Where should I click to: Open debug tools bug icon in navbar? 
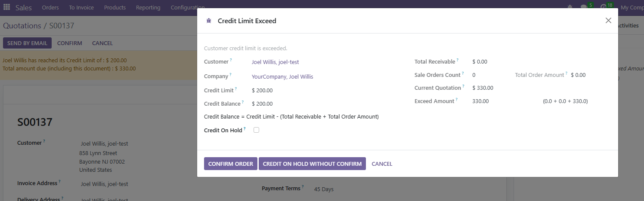point(570,7)
